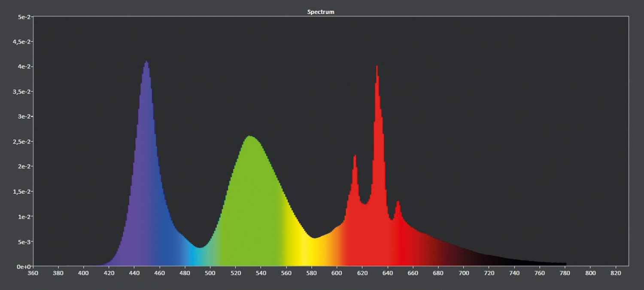Click the small red peak near 648 nm
The width and height of the screenshot is (644, 290).
pos(398,203)
